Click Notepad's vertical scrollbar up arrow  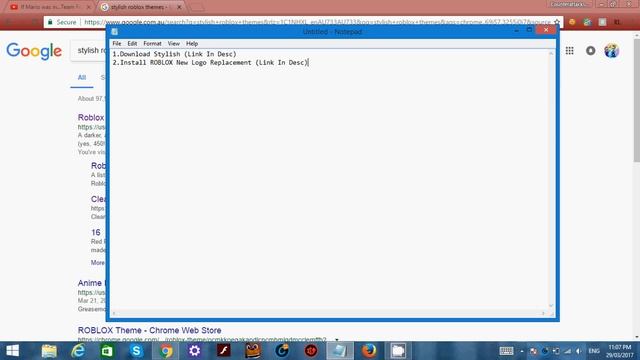click(551, 53)
